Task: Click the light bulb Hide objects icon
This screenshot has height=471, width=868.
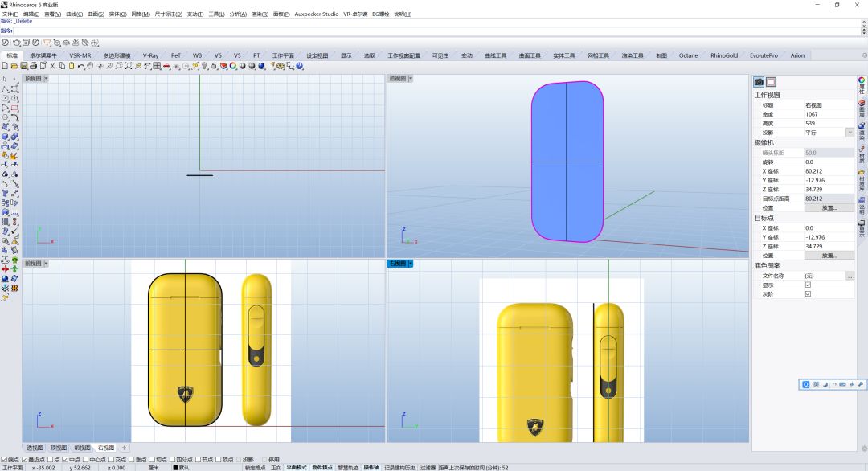Action: coord(205,66)
